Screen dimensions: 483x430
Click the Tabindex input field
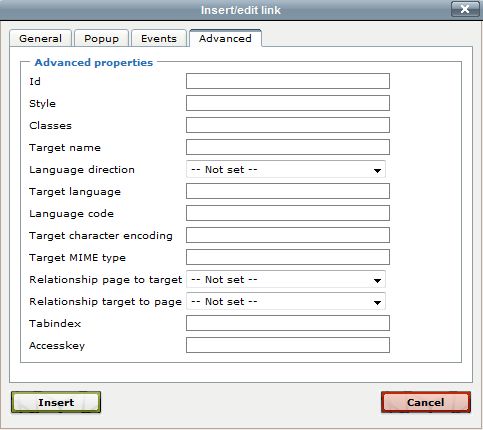[x=288, y=323]
